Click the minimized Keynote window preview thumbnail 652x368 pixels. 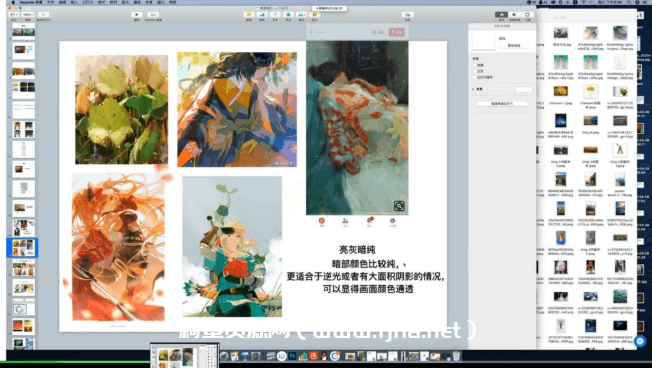click(x=185, y=356)
